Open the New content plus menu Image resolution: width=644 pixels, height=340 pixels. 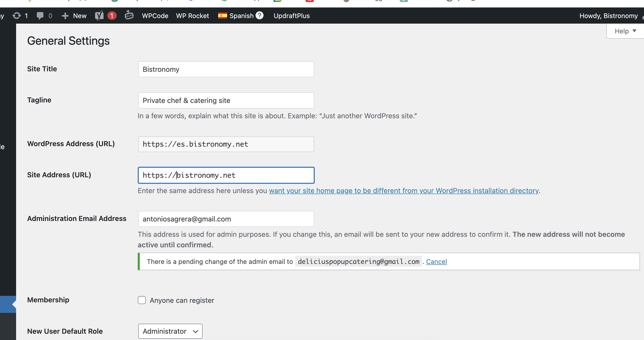pyautogui.click(x=74, y=16)
